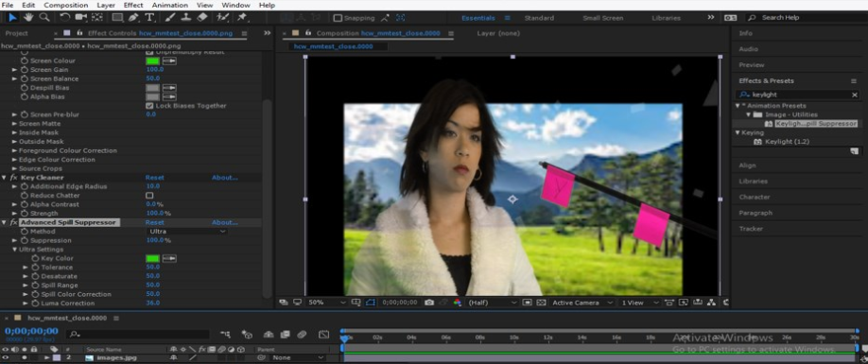Image resolution: width=868 pixels, height=364 pixels.
Task: Open the (Half) resolution dropdown
Action: [x=492, y=303]
